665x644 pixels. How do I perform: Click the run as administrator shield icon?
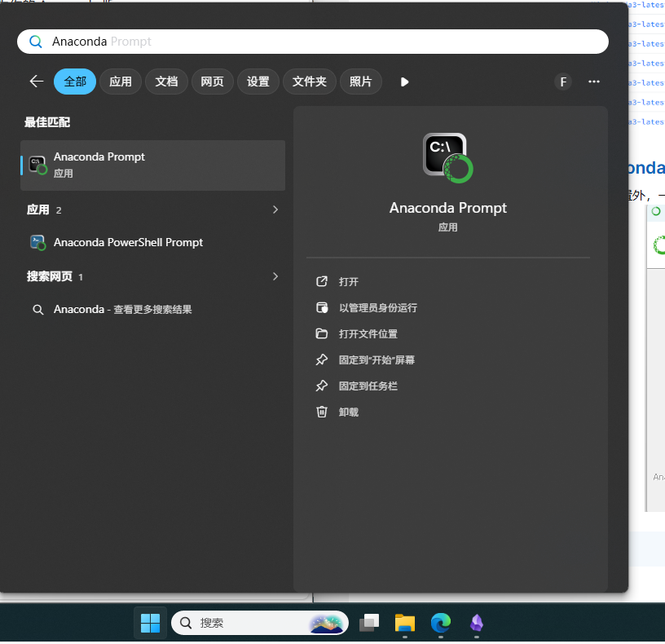pos(322,307)
